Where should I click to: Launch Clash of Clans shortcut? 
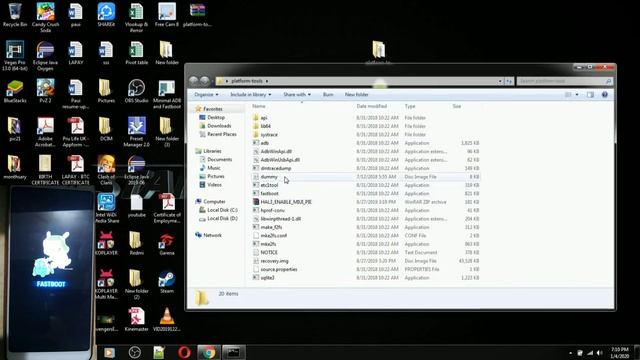click(x=106, y=170)
